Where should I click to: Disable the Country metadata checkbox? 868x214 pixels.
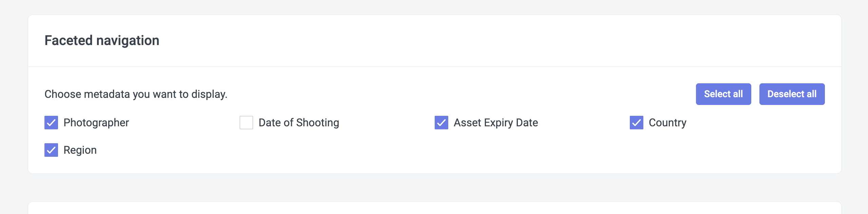pos(637,123)
